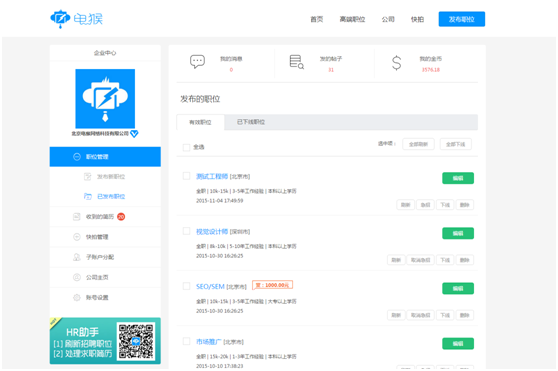Click the red 20 badge on 收到的简历
Image resolution: width=558 pixels, height=371 pixels.
tap(121, 217)
